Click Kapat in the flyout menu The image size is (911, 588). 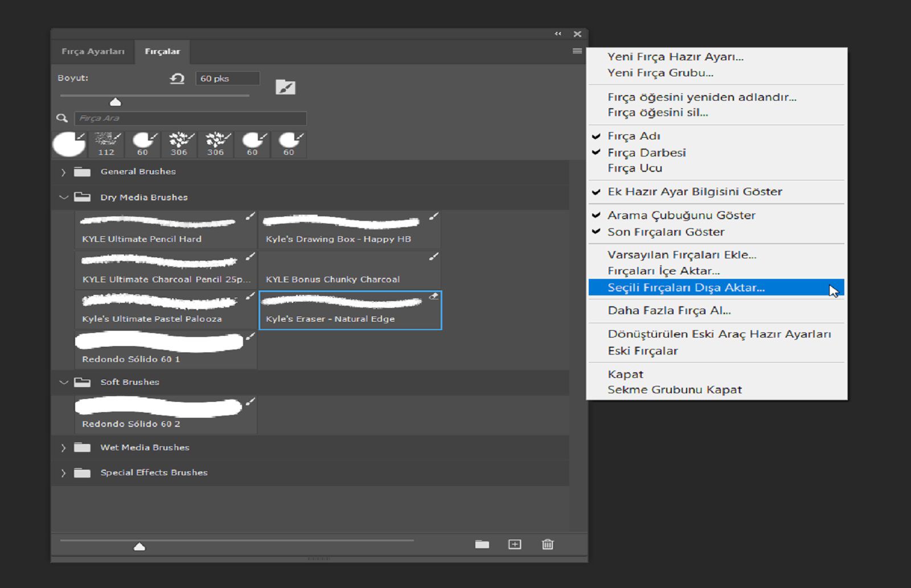tap(716, 374)
